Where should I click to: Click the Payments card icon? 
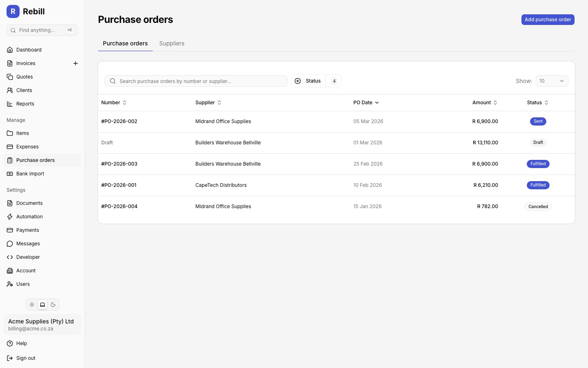point(10,230)
